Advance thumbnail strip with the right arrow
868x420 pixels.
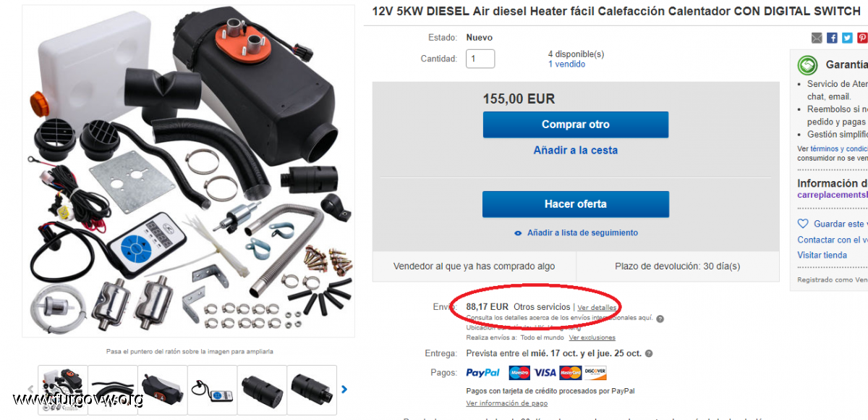pyautogui.click(x=344, y=390)
